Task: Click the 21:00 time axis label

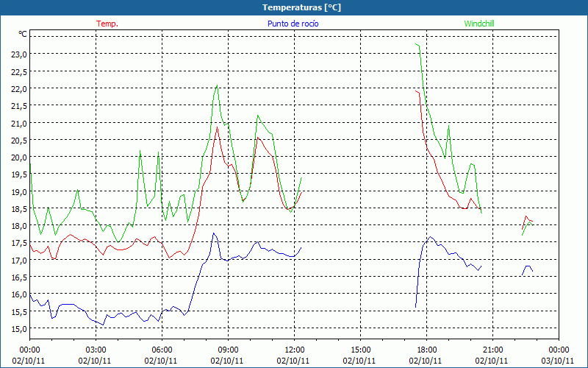Action: point(492,350)
